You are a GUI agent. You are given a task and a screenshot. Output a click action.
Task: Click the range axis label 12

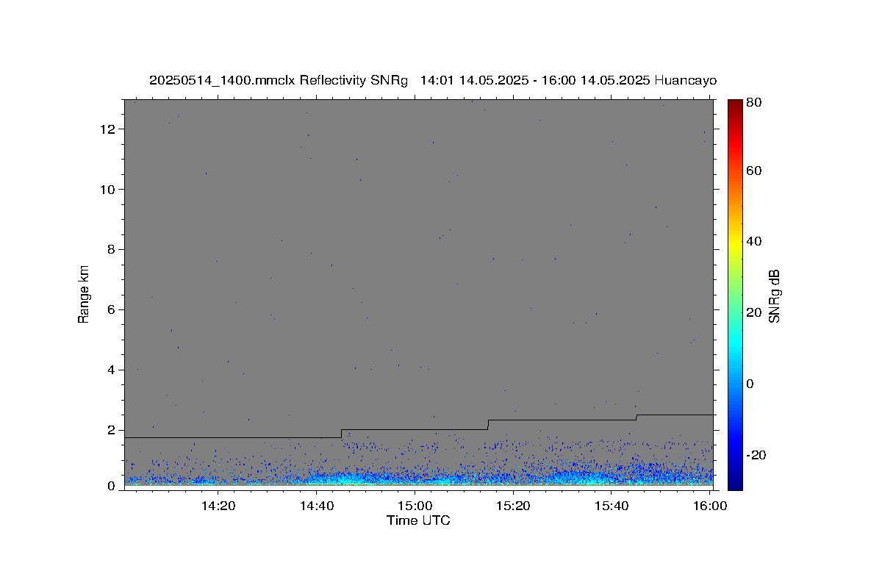click(x=110, y=129)
